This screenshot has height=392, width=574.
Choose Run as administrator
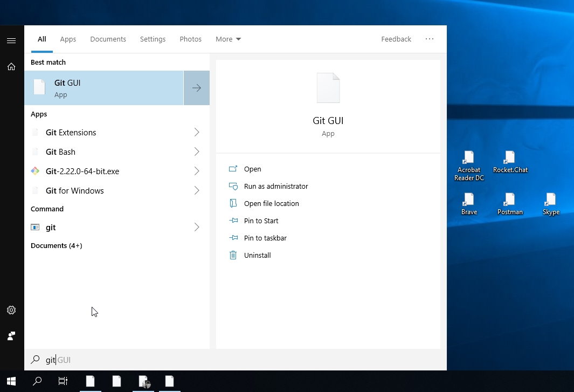point(276,186)
